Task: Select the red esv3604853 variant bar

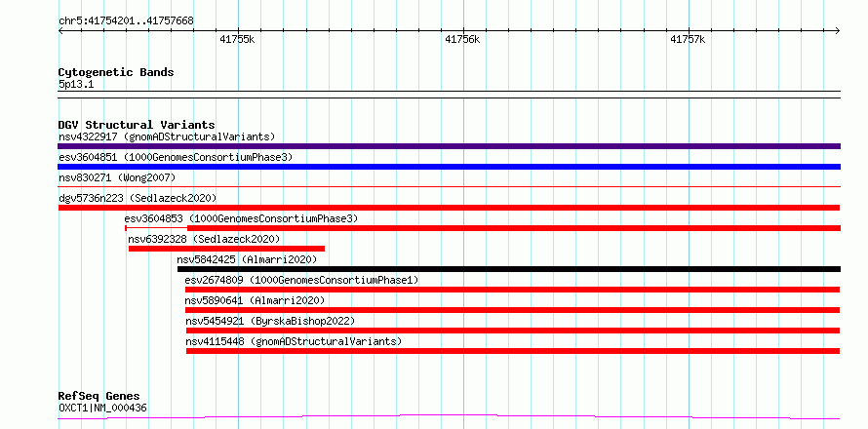Action: [x=483, y=228]
